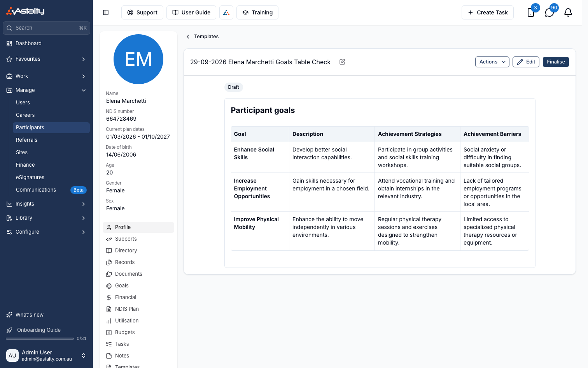Open the Admin User account switcher
Viewport: 588px width, 368px height.
tap(46, 356)
